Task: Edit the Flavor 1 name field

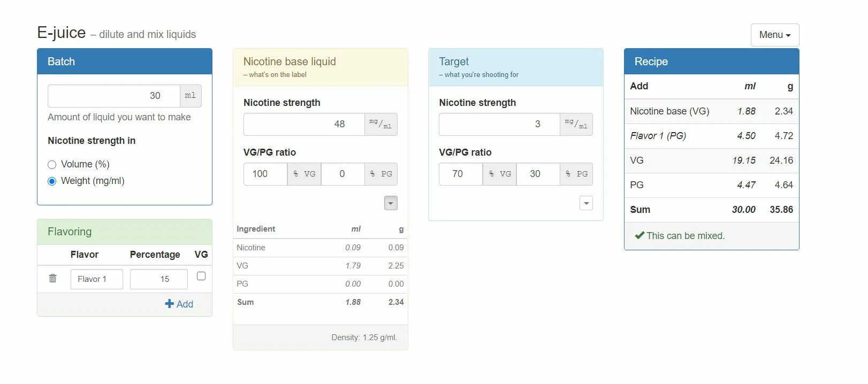Action: [x=96, y=279]
